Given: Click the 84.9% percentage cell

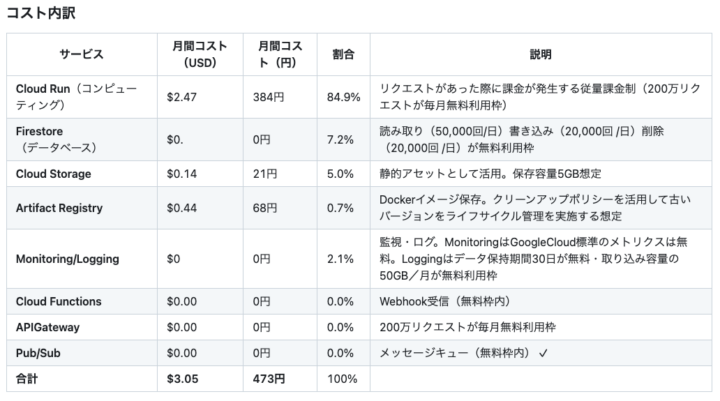Looking at the screenshot, I should (342, 97).
